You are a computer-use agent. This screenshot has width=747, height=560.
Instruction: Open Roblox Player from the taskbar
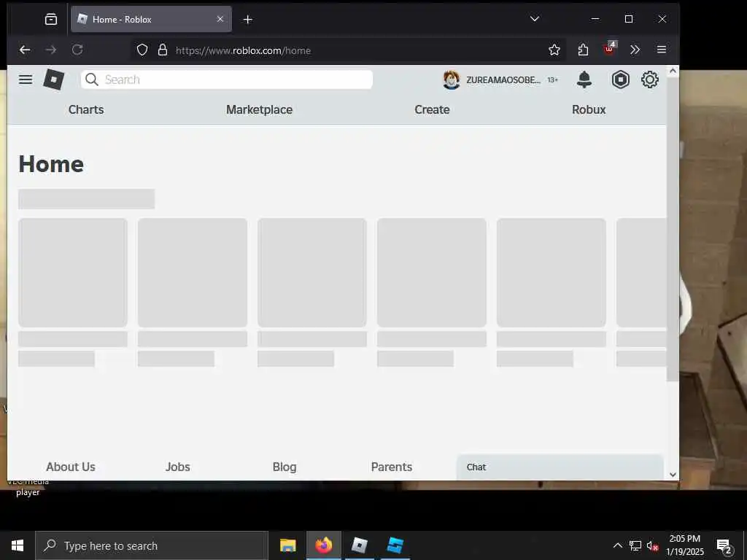[x=359, y=545]
